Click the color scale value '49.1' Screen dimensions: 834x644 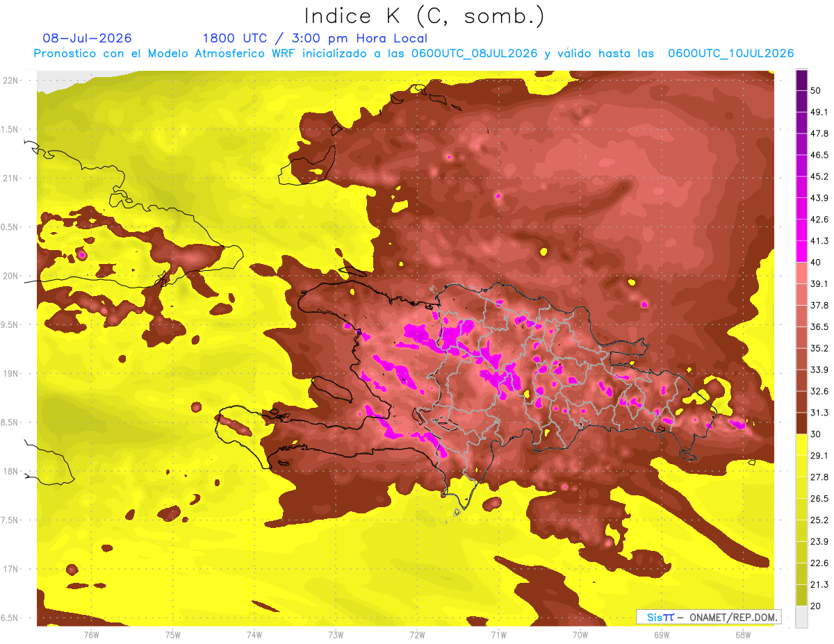(x=819, y=112)
